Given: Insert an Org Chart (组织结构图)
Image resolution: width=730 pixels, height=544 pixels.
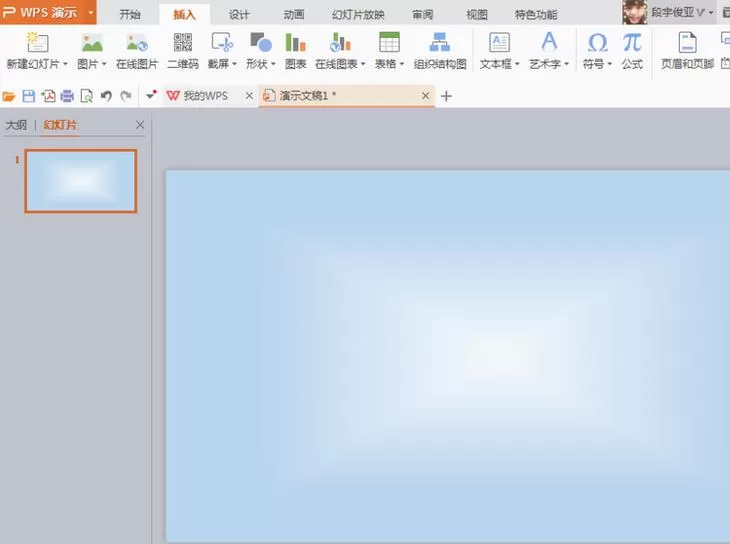Looking at the screenshot, I should [440, 42].
